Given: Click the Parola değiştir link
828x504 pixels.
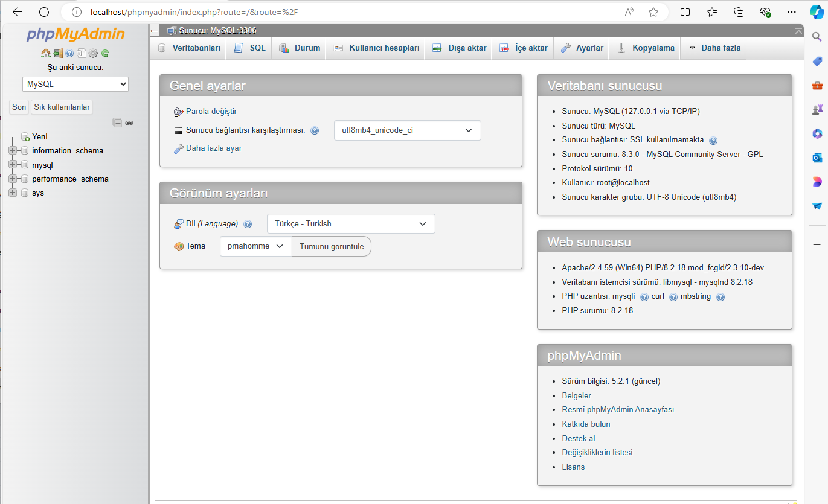Looking at the screenshot, I should [x=211, y=112].
